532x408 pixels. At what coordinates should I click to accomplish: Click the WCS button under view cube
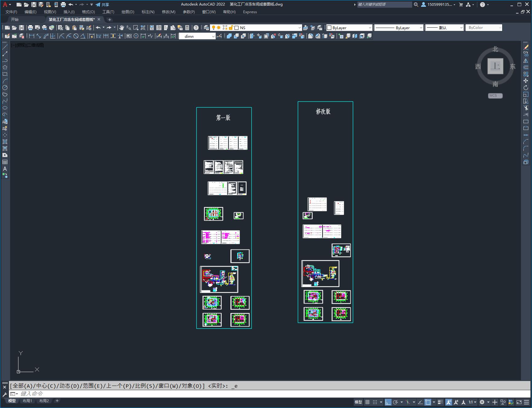[x=495, y=96]
